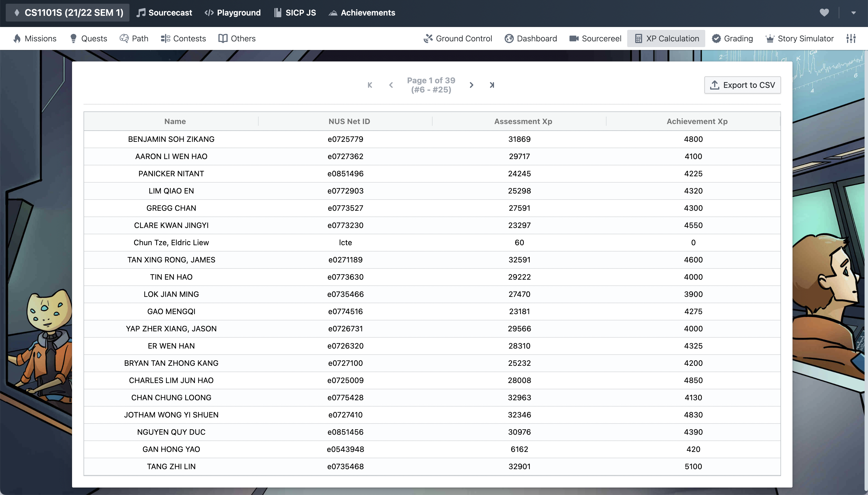The width and height of the screenshot is (868, 495).
Task: Open the CS1101S course selector
Action: [x=68, y=13]
